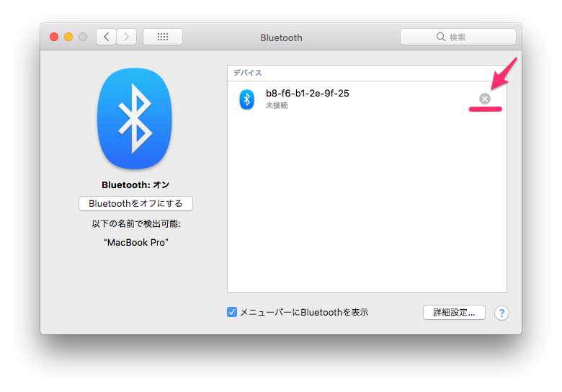The height and width of the screenshot is (392, 562).
Task: Turn off Bluetooth with the Bluetoothをオフにする button
Action: [x=135, y=203]
